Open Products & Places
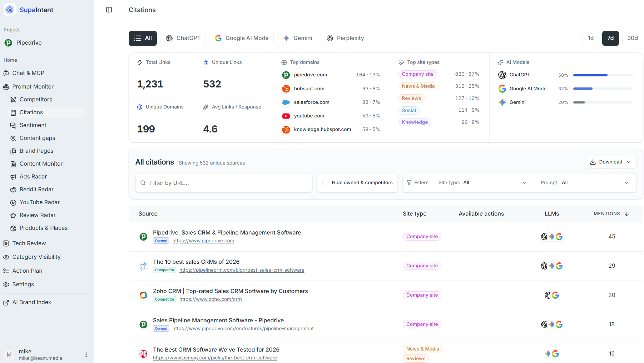This screenshot has height=363, width=644. [44, 228]
